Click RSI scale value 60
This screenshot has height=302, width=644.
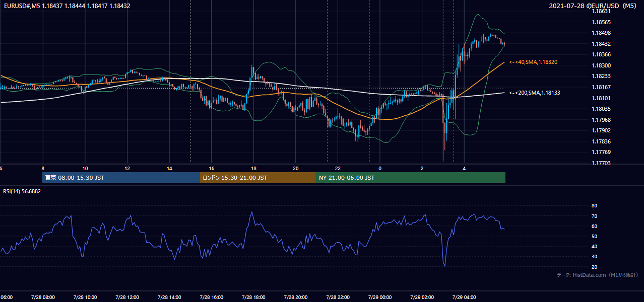point(594,226)
